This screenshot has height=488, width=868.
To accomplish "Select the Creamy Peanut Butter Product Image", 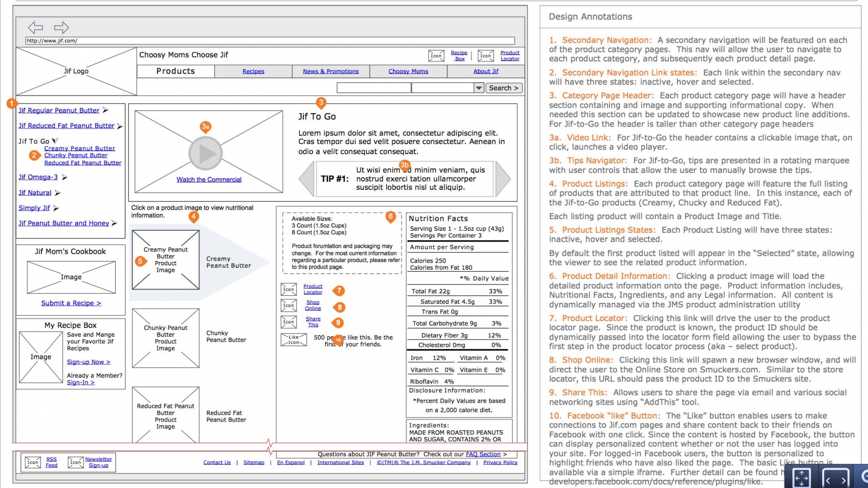I will tap(165, 260).
